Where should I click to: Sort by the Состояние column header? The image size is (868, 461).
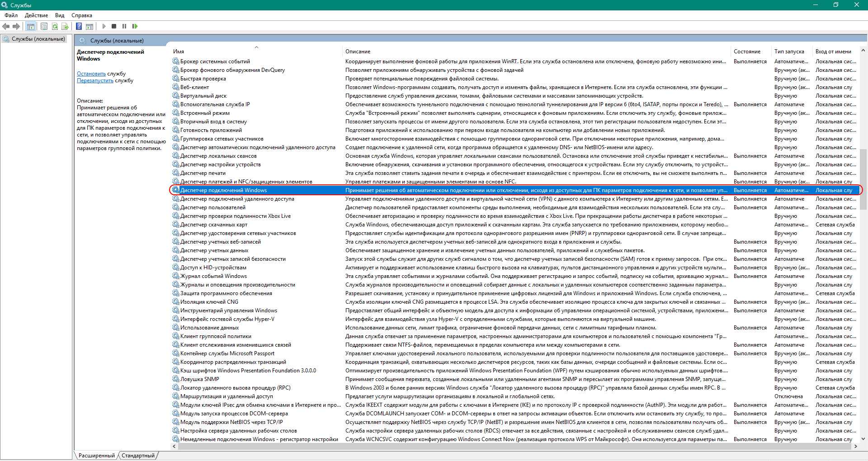(x=751, y=51)
